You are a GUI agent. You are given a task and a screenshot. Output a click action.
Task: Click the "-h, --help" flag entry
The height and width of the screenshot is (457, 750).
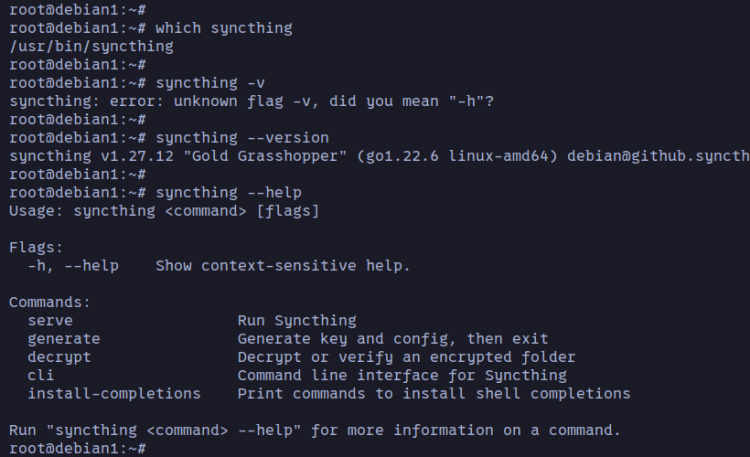click(x=73, y=266)
